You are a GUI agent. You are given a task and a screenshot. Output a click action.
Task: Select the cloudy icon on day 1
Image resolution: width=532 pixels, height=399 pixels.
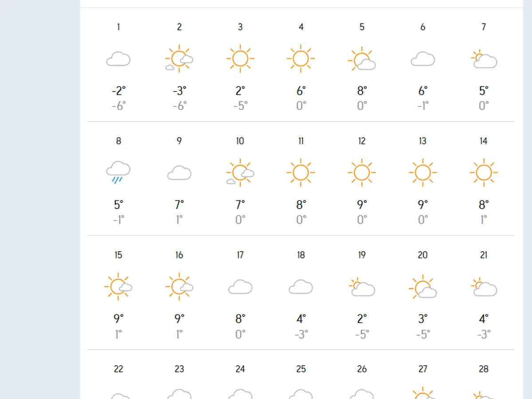coord(118,58)
